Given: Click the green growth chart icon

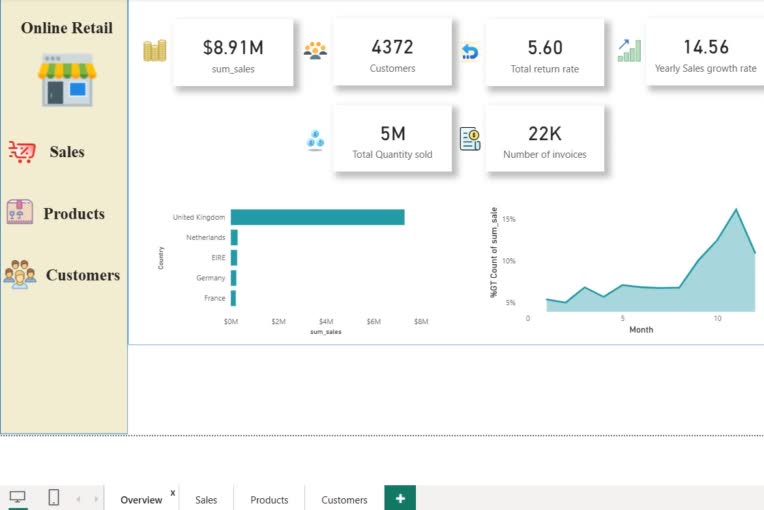Looking at the screenshot, I should coord(629,51).
